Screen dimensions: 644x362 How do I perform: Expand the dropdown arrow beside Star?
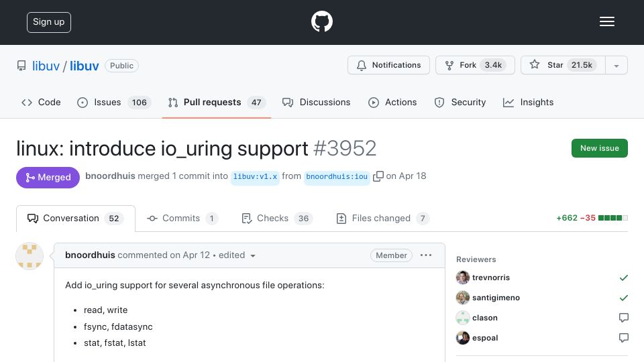tap(616, 66)
